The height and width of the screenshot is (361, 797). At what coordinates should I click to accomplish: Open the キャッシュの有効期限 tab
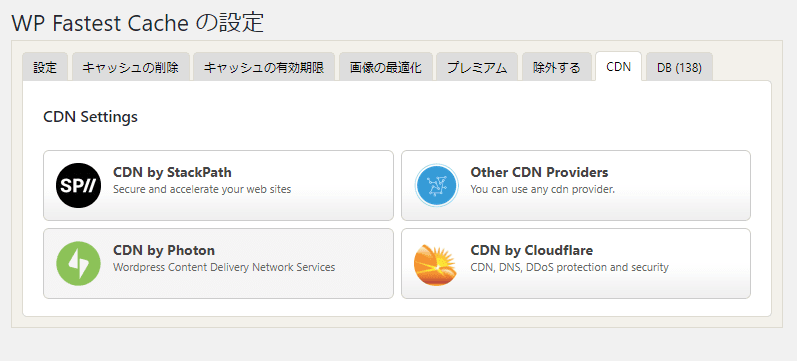264,67
